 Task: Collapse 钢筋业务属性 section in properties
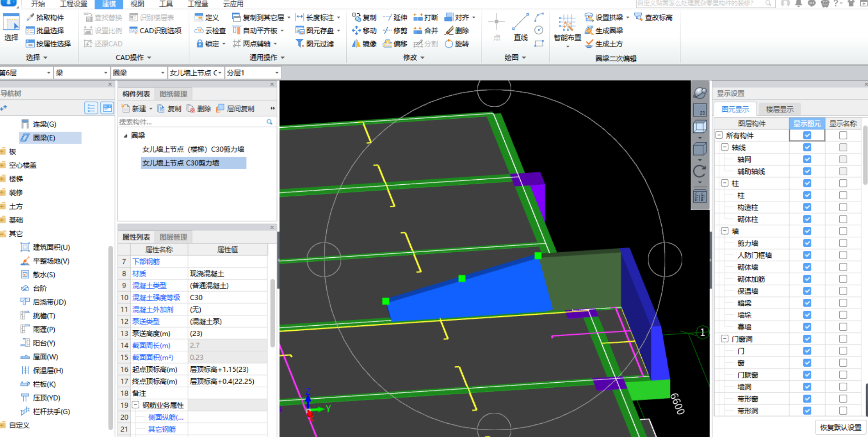point(136,405)
